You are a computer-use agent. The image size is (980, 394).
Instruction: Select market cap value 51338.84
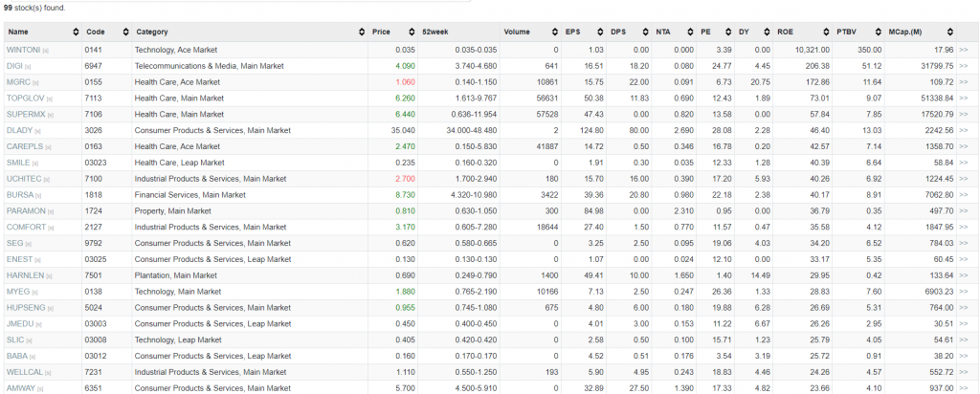pos(938,98)
